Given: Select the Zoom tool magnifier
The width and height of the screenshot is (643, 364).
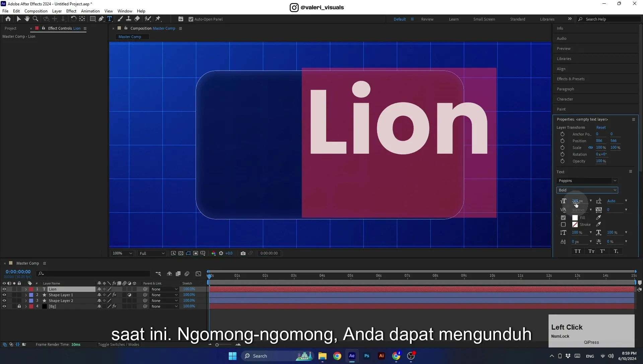Looking at the screenshot, I should point(35,19).
